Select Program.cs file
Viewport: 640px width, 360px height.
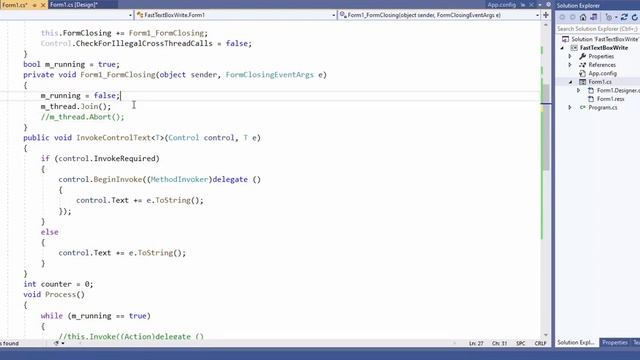coord(602,108)
